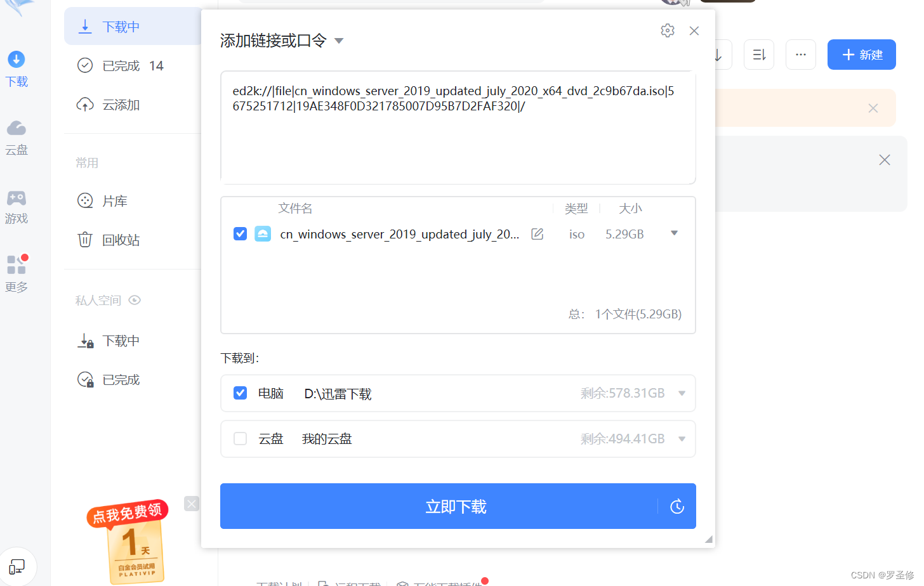Click the 剩余:494.41GB cloud space text
The width and height of the screenshot is (924, 586).
[623, 439]
